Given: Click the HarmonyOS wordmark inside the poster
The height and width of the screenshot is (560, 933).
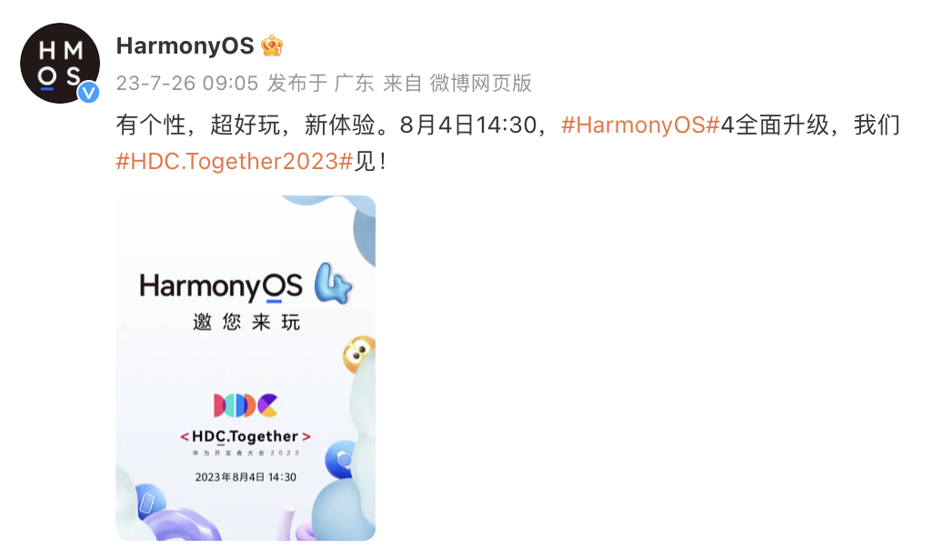Looking at the screenshot, I should point(221,287).
